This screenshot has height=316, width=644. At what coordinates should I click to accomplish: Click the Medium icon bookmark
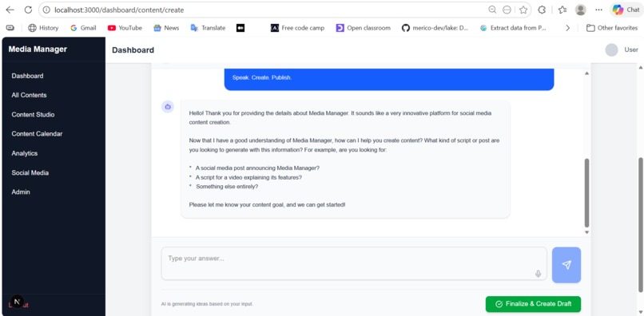point(241,28)
